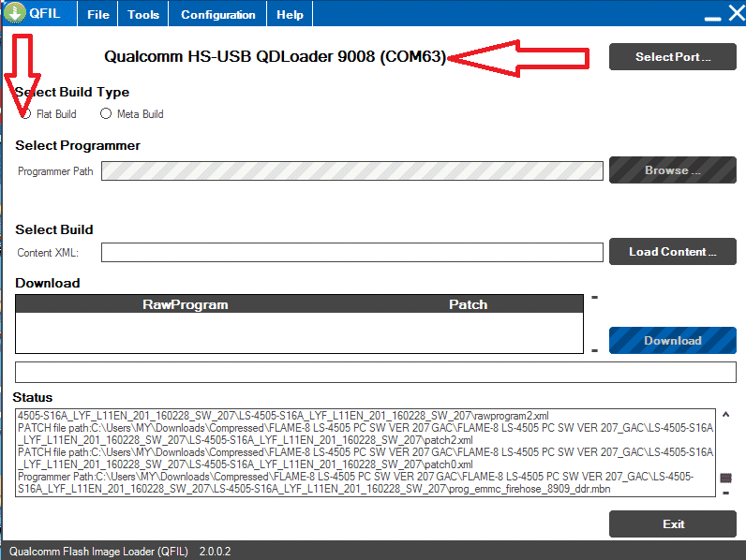Select the Flat Build radio button
The height and width of the screenshot is (560, 746).
(25, 113)
